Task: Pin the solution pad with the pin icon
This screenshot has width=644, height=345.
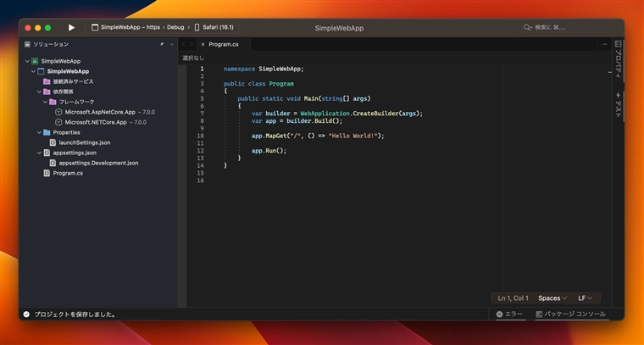Action: pyautogui.click(x=162, y=44)
